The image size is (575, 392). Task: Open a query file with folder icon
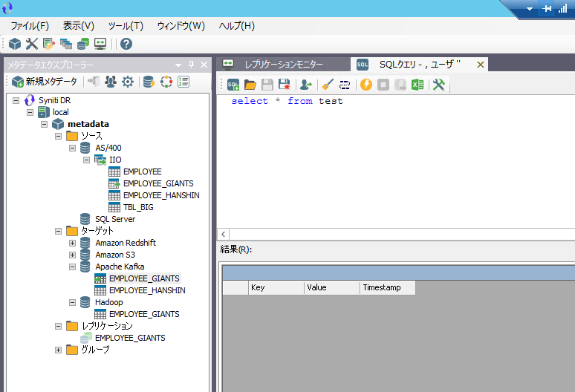coord(250,85)
